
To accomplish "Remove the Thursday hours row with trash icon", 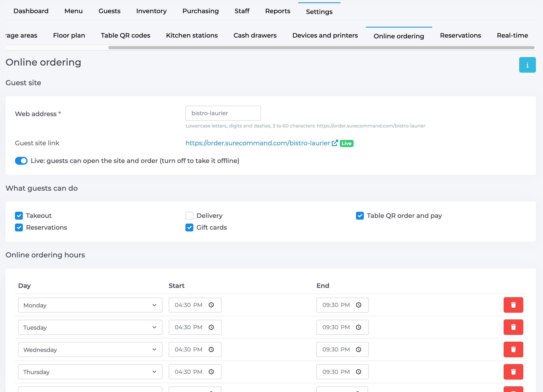I will (513, 372).
